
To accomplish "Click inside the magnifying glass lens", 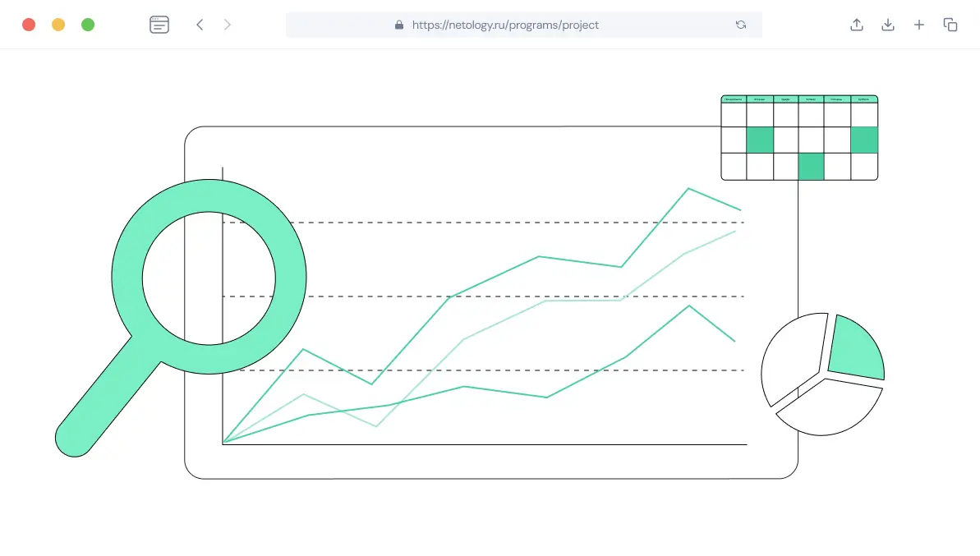I will (x=209, y=278).
